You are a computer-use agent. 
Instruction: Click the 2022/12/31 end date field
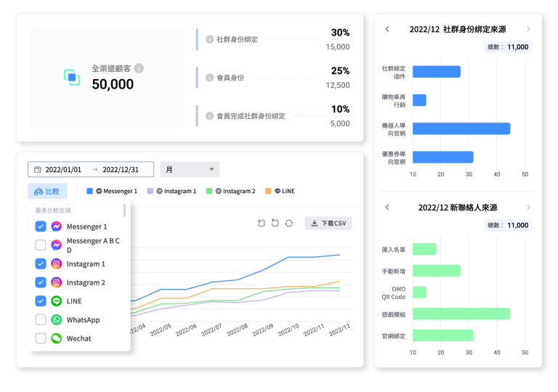pyautogui.click(x=121, y=170)
